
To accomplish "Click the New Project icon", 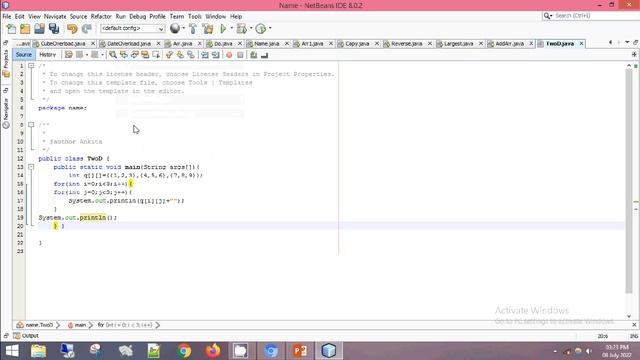I will tap(25, 28).
